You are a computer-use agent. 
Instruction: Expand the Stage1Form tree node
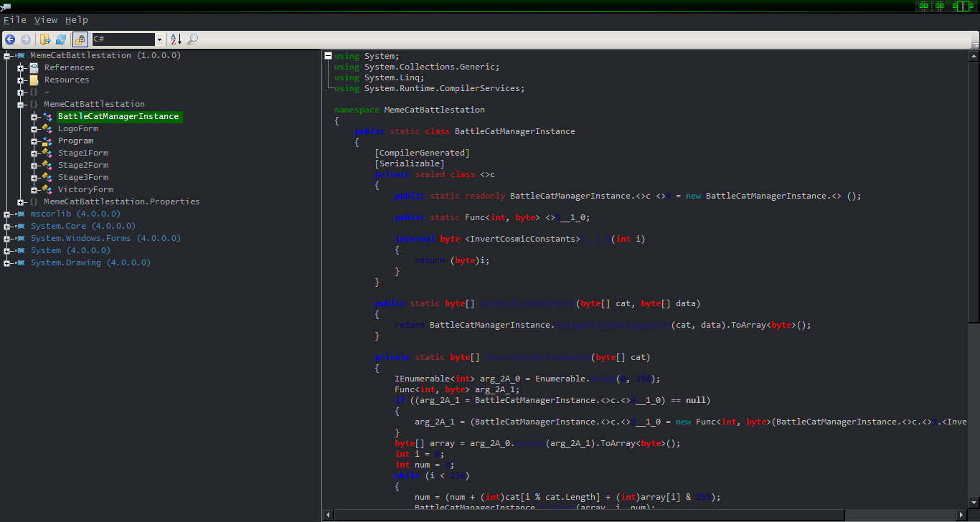[34, 153]
